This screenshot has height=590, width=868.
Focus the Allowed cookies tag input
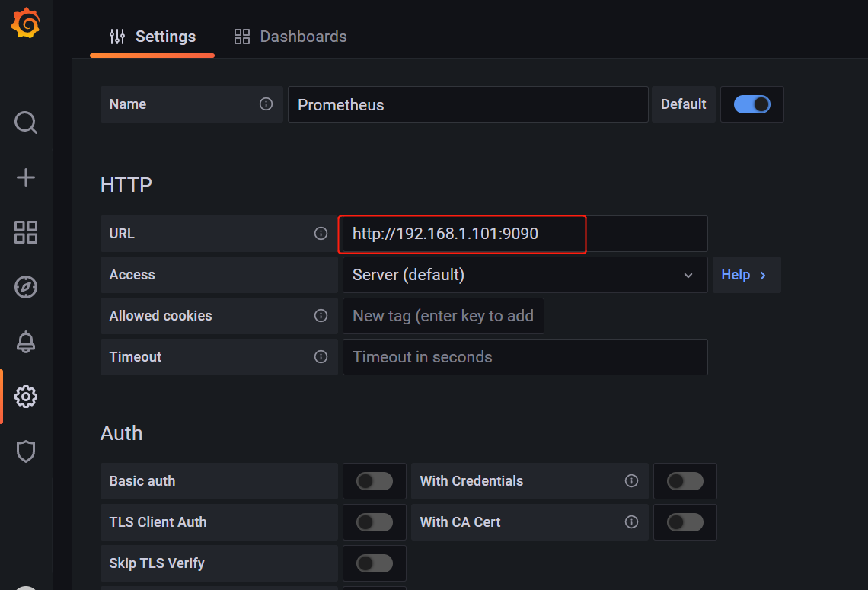[443, 315]
